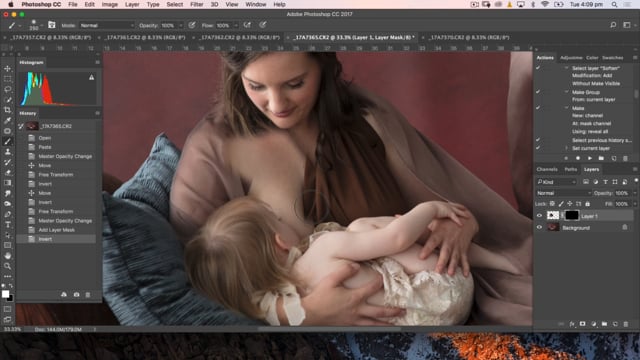Select the Smudge tool
This screenshot has width=640, height=360.
click(7, 193)
